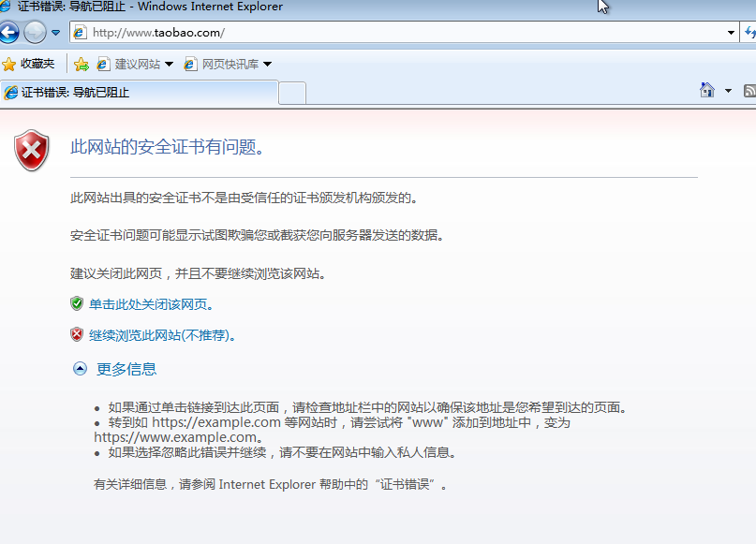Click the 单击此处关闭该网页 link
Image resolution: width=756 pixels, height=544 pixels.
(152, 304)
